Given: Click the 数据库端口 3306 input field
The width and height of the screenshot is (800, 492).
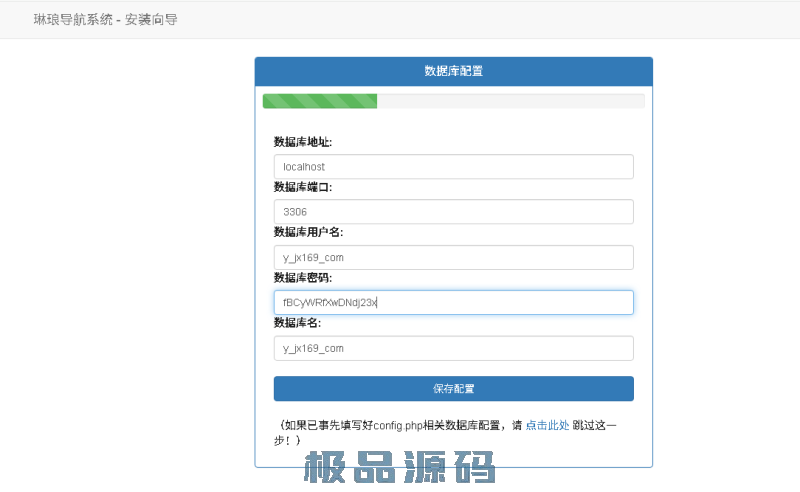Looking at the screenshot, I should [x=454, y=212].
